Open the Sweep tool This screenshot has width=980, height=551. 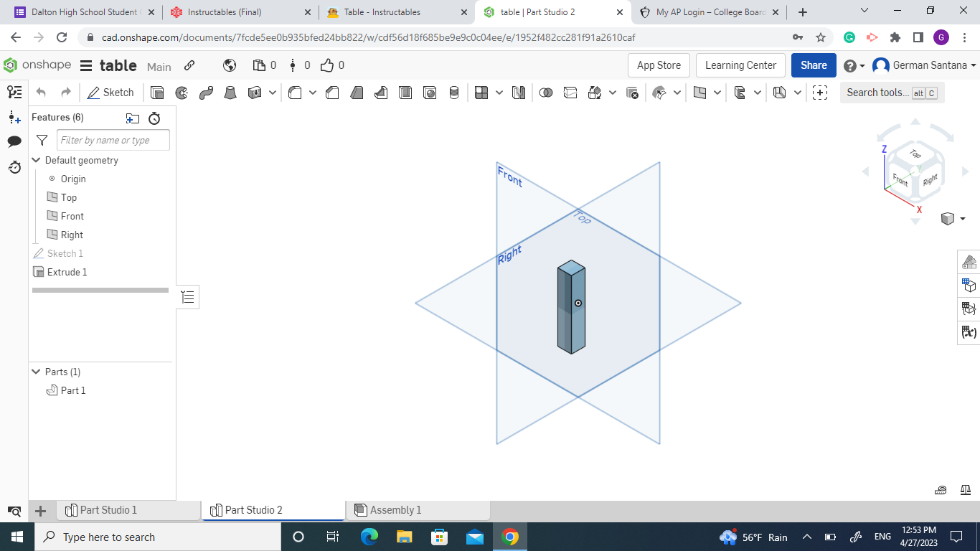(x=206, y=92)
